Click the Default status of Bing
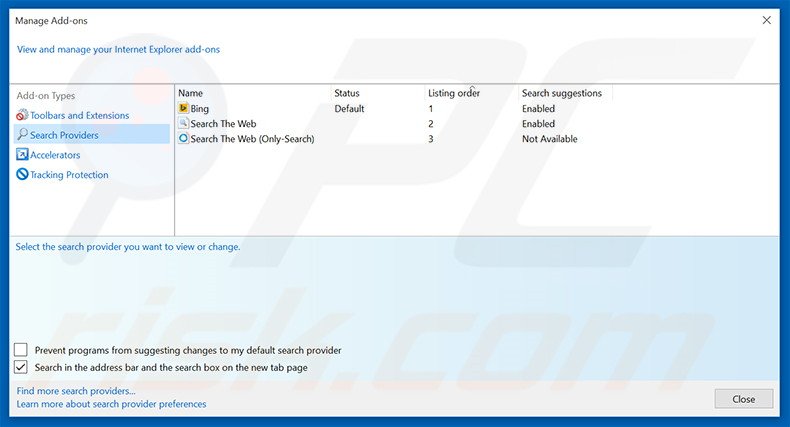The image size is (790, 427). 349,108
